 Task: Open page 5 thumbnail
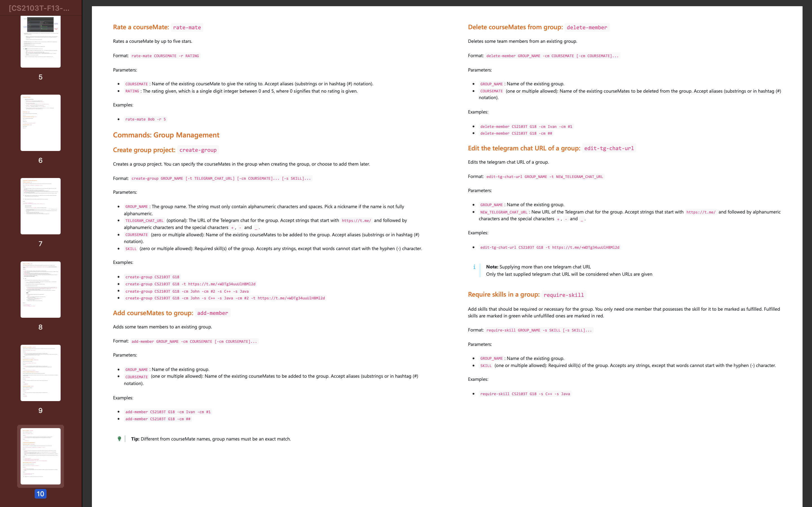40,41
